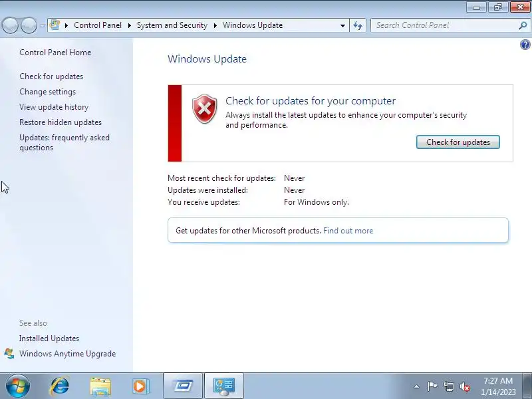Click the Check for updates button
Image resolution: width=532 pixels, height=399 pixels.
[x=458, y=142]
